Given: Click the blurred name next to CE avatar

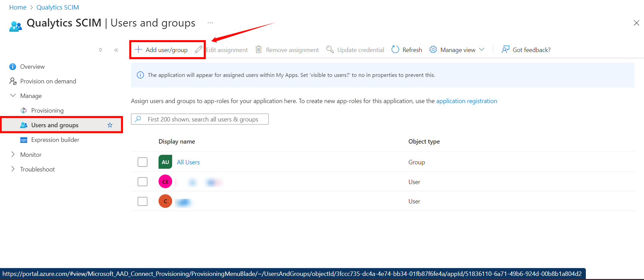Looking at the screenshot, I should (x=199, y=183).
